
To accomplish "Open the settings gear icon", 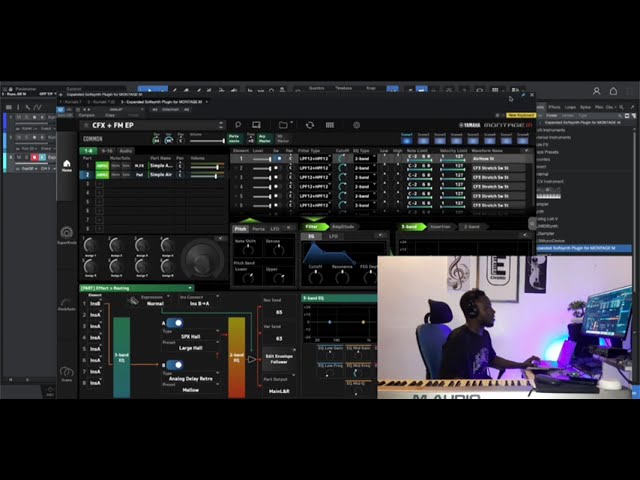I will tap(356, 125).
